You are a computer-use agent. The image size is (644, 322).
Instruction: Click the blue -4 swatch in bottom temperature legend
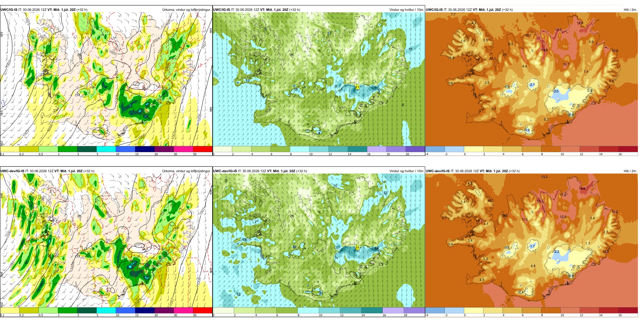435,310
